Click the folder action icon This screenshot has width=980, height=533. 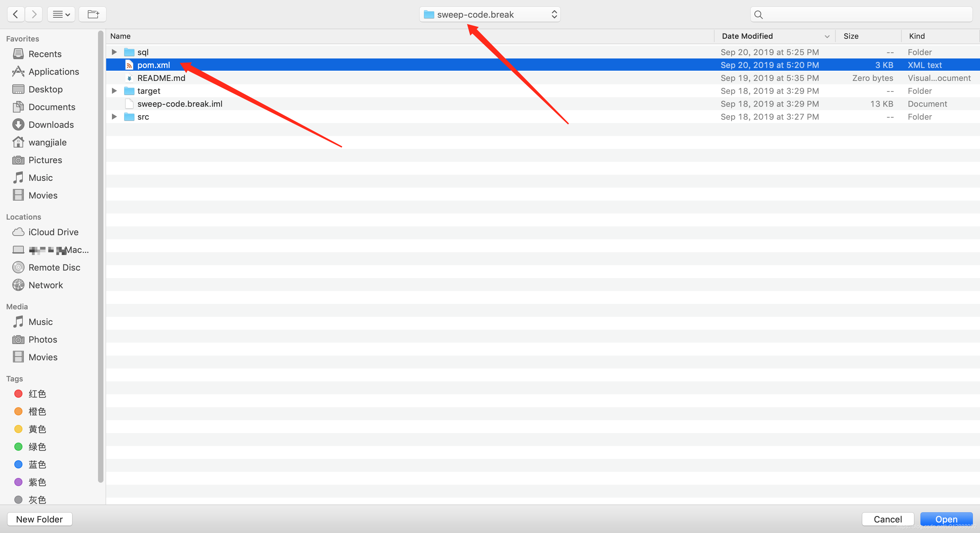(x=91, y=13)
